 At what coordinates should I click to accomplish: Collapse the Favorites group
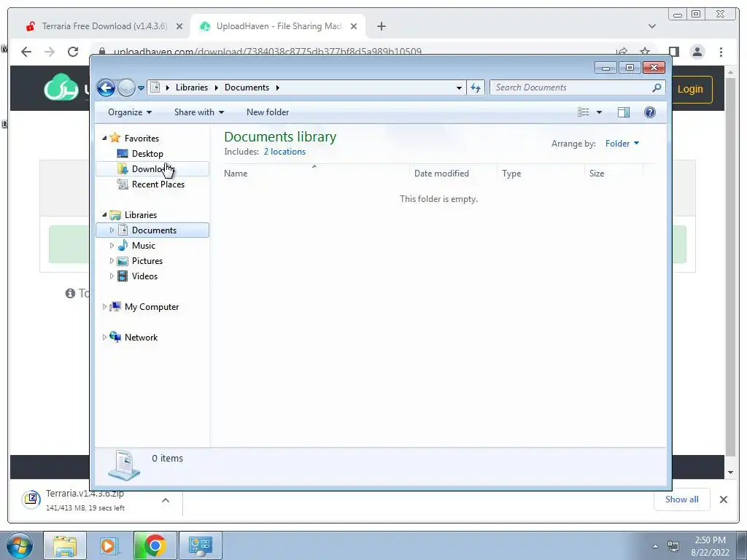tap(104, 138)
